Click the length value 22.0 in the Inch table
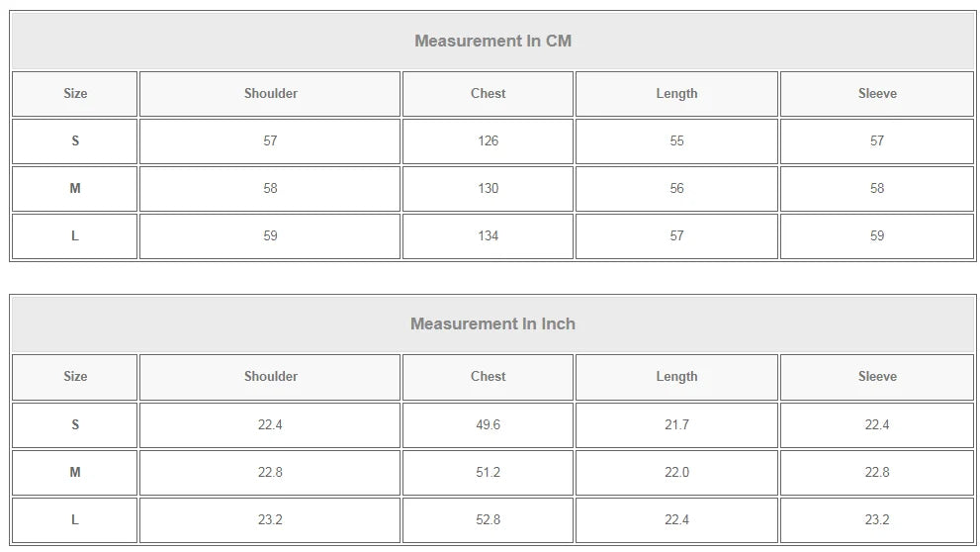 pos(676,472)
